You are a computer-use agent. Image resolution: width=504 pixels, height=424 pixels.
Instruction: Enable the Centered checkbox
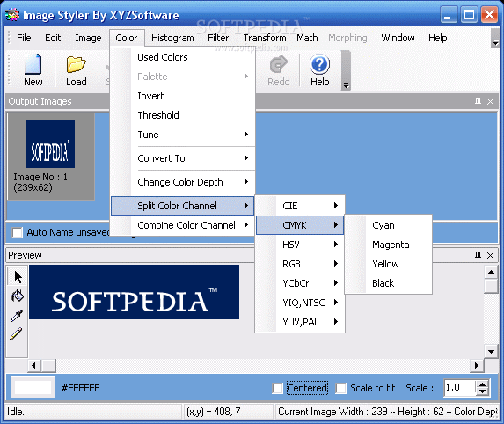click(x=277, y=388)
